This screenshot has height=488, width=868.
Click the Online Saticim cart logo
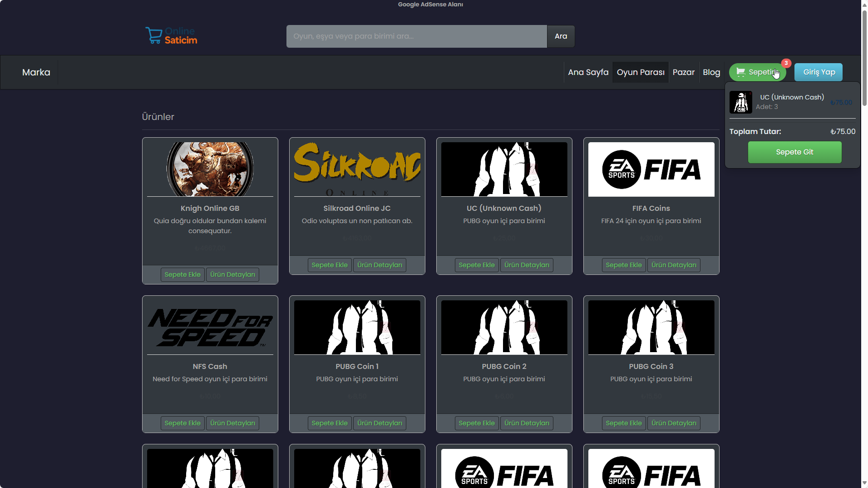[x=171, y=35]
